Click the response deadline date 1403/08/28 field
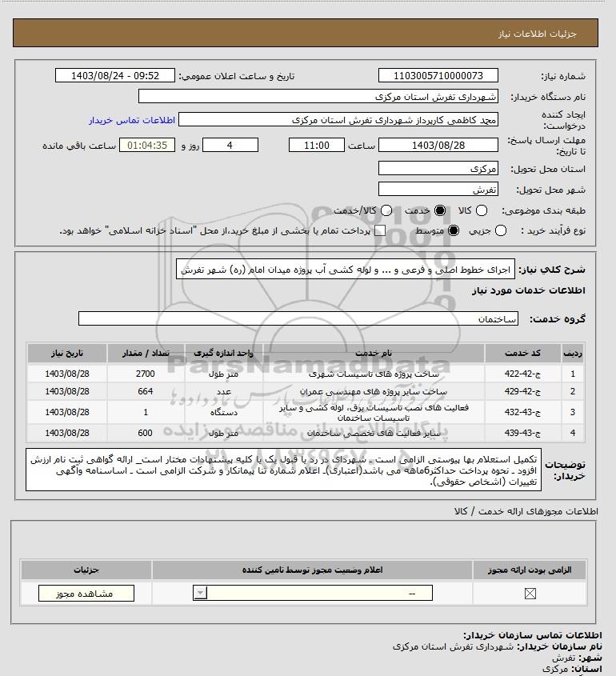 point(438,145)
